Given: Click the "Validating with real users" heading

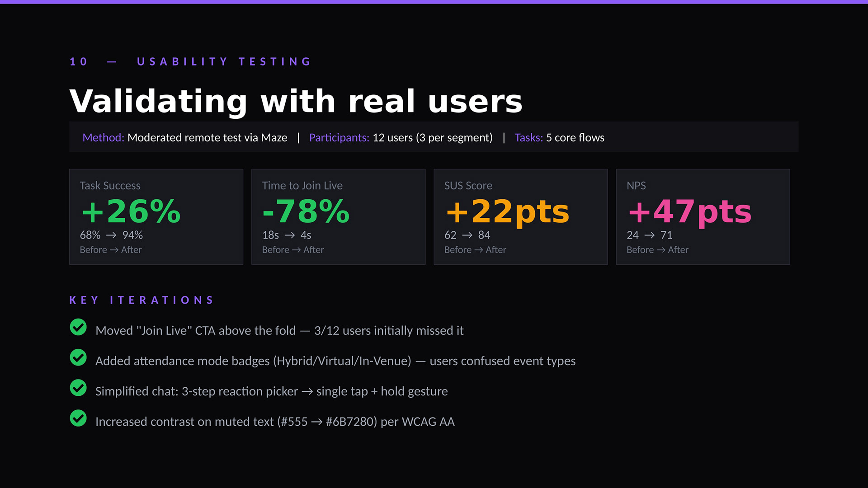Looking at the screenshot, I should click(x=296, y=101).
